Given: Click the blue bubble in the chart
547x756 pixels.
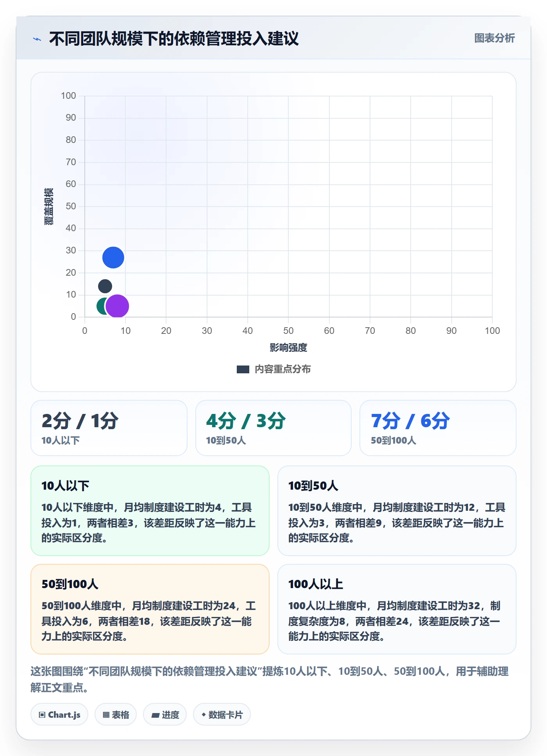Looking at the screenshot, I should [x=113, y=258].
